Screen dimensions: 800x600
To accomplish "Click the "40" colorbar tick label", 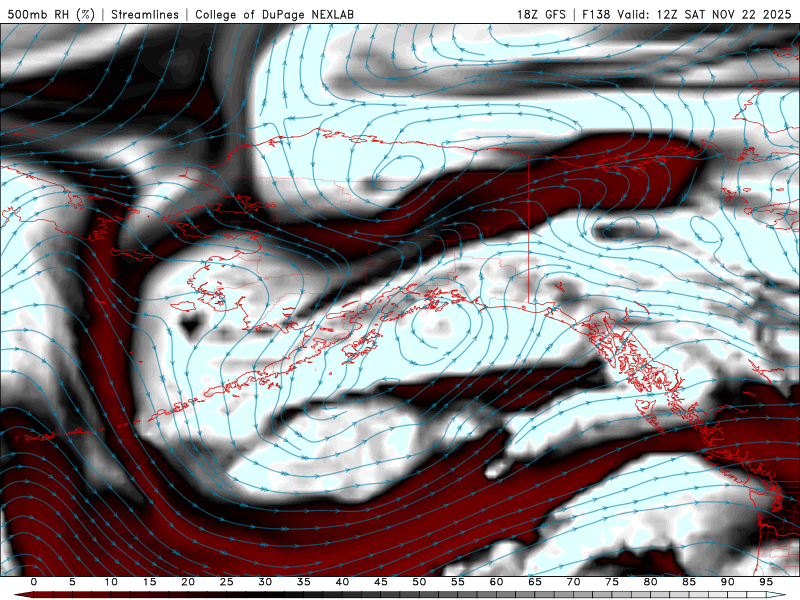I will (342, 582).
